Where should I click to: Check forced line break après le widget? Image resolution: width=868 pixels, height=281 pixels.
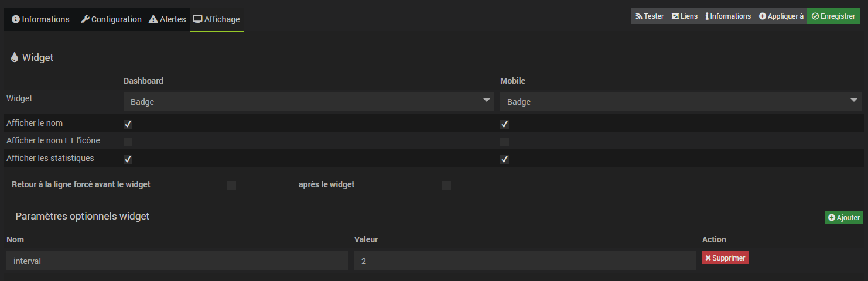[x=447, y=186]
